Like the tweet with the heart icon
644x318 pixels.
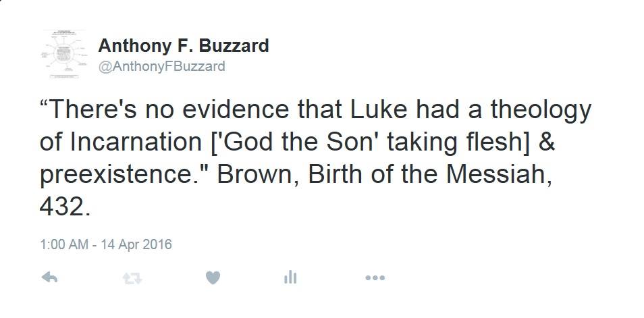[x=212, y=277]
